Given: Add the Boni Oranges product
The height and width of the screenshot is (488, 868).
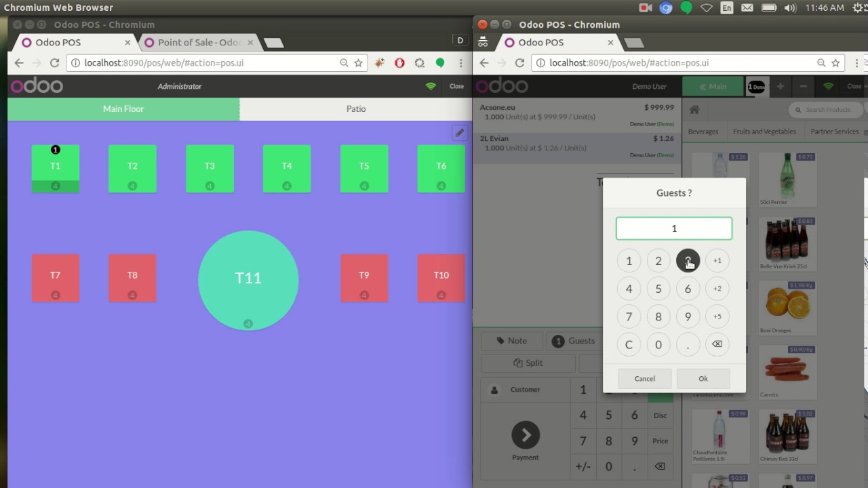Looking at the screenshot, I should (787, 308).
